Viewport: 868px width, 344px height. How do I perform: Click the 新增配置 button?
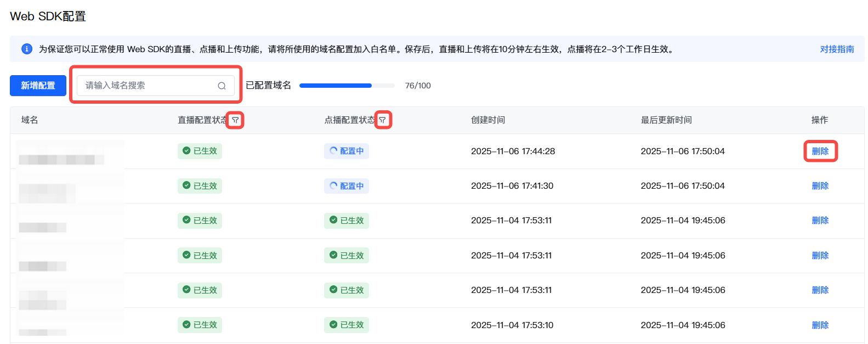click(38, 86)
